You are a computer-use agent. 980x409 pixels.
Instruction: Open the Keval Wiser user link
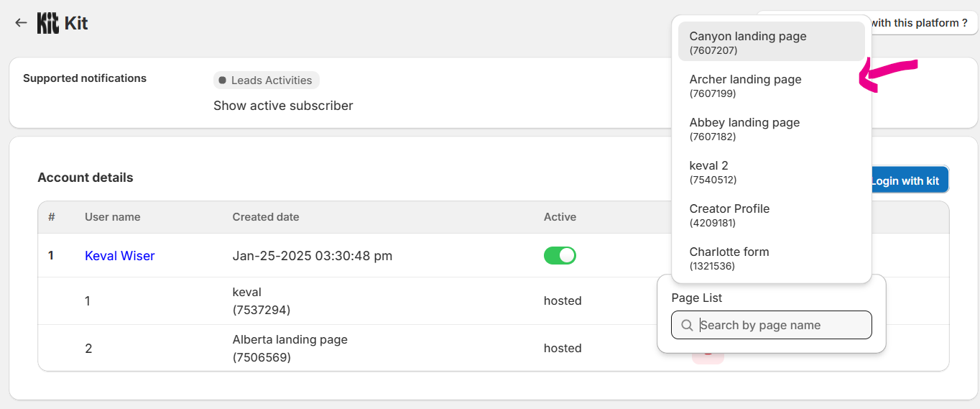pos(119,256)
